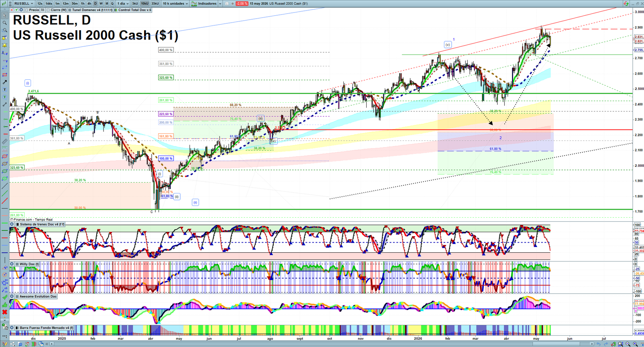Open the dropdown arrow next to Indicadores
This screenshot has width=644, height=347.
(219, 4)
